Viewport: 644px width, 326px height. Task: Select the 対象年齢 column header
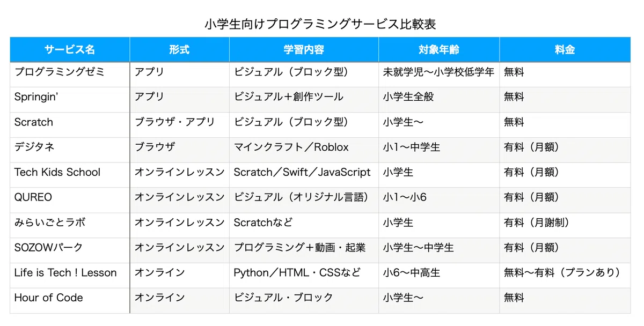click(x=439, y=49)
